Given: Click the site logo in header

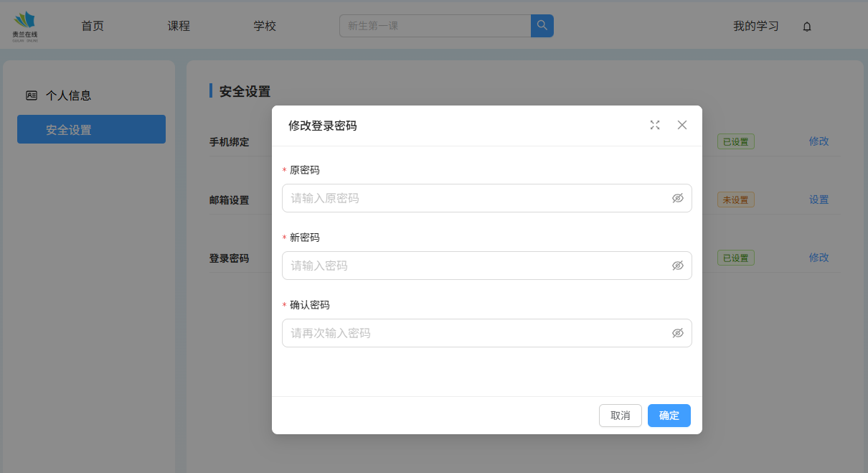Looking at the screenshot, I should click(25, 26).
